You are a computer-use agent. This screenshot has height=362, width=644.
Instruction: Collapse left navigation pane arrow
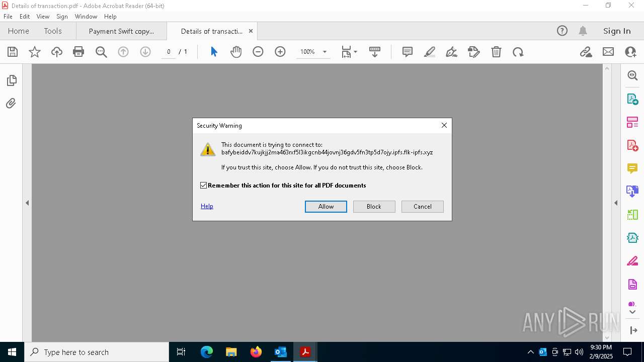click(27, 203)
